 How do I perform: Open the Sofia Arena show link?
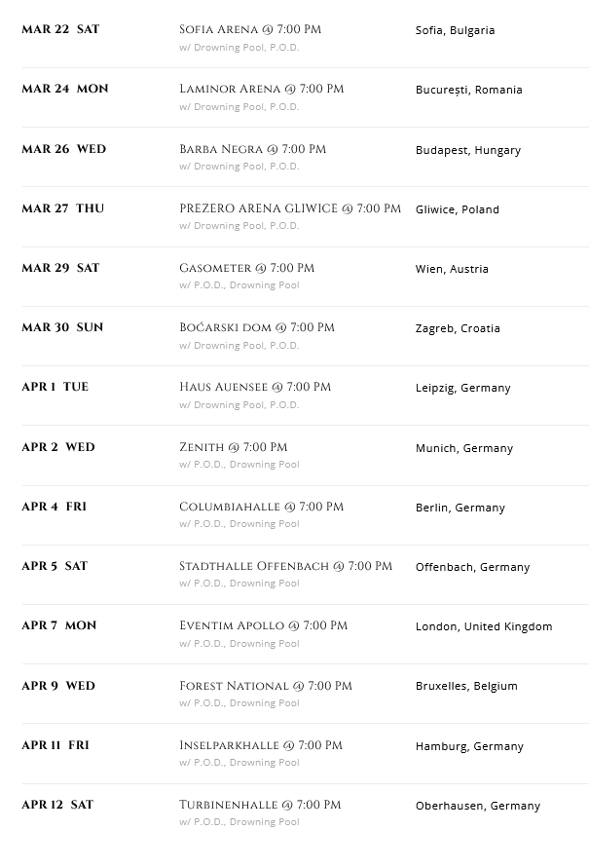tap(250, 29)
